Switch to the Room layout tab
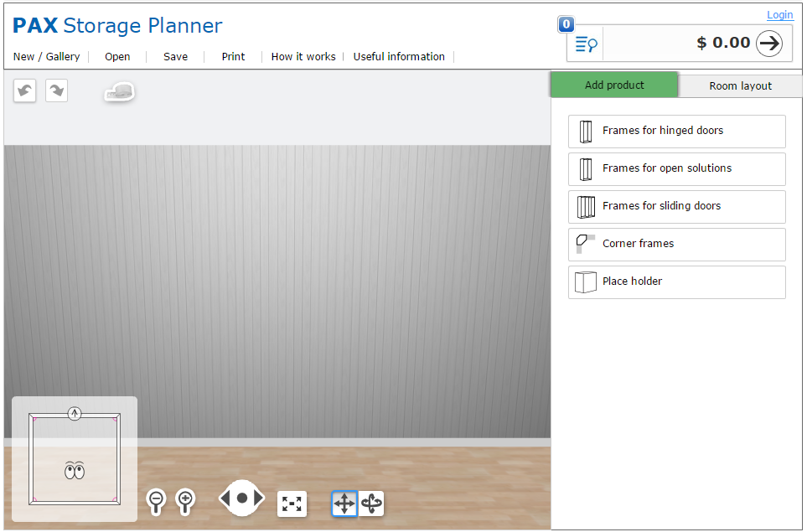The width and height of the screenshot is (807, 532). pyautogui.click(x=740, y=86)
